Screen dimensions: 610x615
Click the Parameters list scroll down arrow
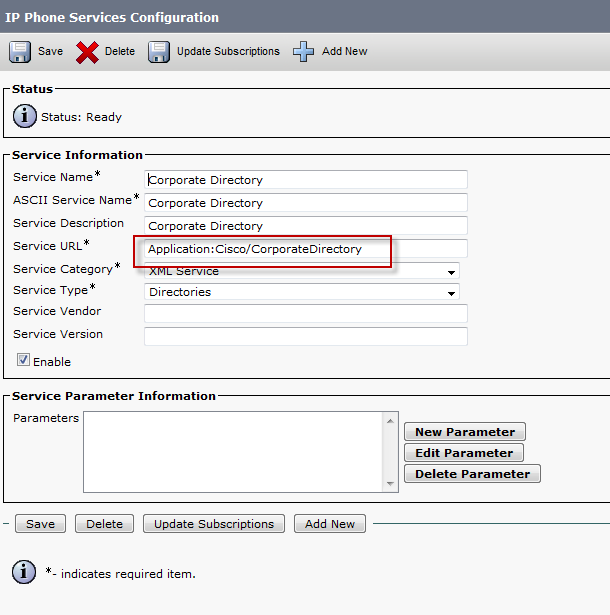pos(390,484)
